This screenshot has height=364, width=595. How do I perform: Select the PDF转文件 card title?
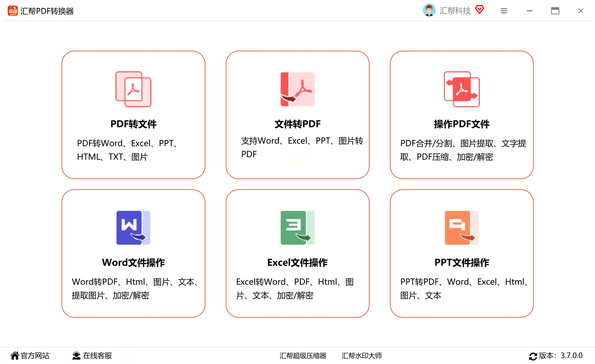133,124
